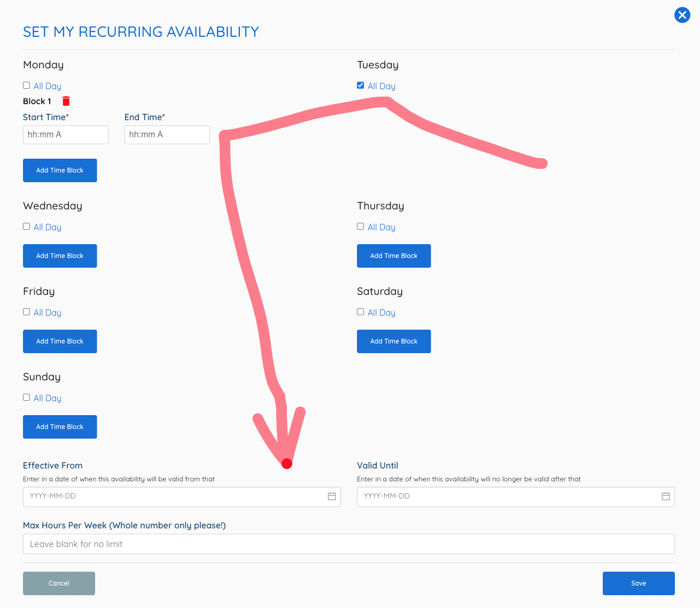Add a Saturday time block
Screen dimensions: 700x608
click(394, 341)
